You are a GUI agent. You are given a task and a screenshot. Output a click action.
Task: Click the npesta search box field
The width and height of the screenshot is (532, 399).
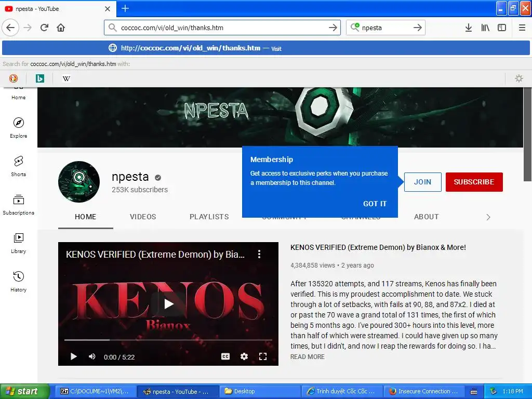click(385, 28)
